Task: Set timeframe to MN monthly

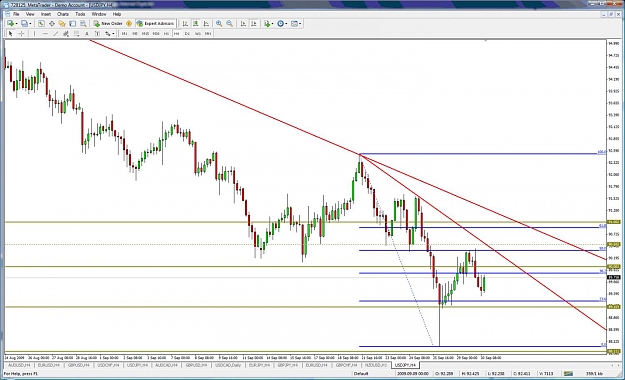Action: click(208, 33)
